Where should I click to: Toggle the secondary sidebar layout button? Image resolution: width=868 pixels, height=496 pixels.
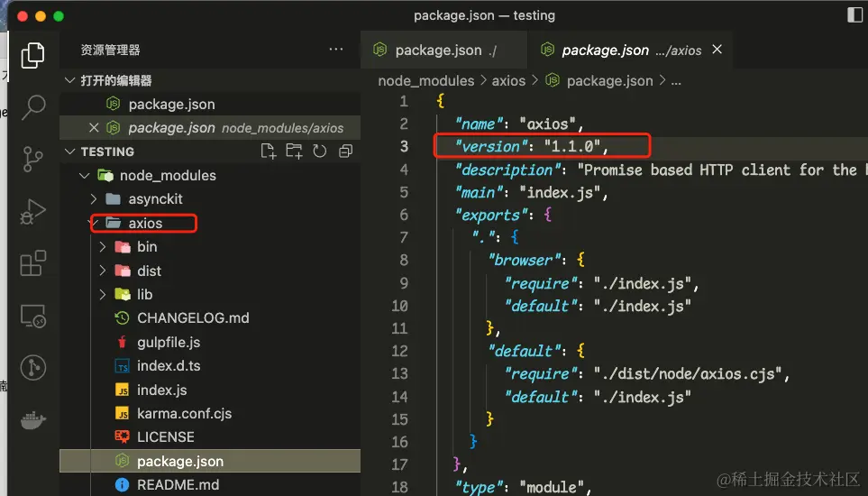854,15
